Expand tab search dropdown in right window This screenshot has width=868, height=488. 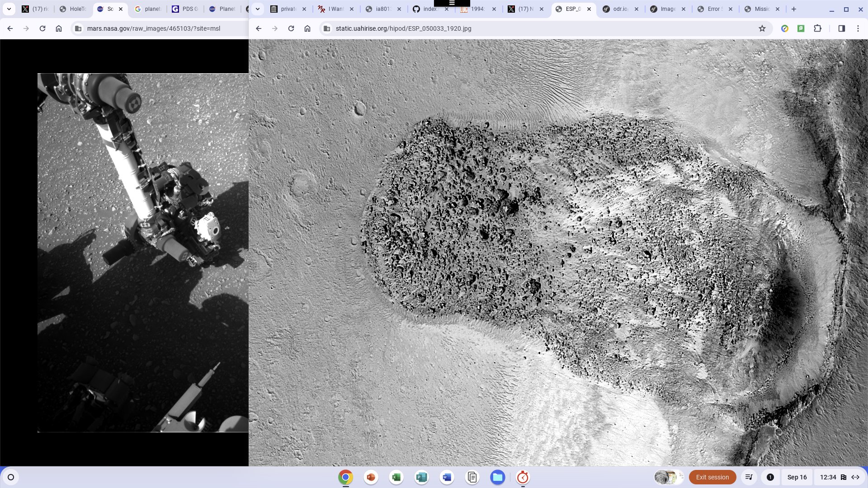click(x=257, y=9)
